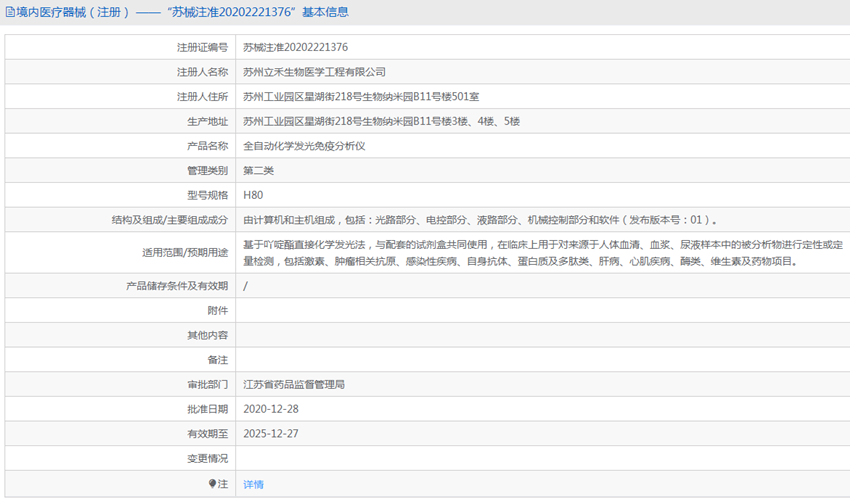Select the registrant address ending 501室
Image resolution: width=850 pixels, height=501 pixels.
tap(361, 97)
